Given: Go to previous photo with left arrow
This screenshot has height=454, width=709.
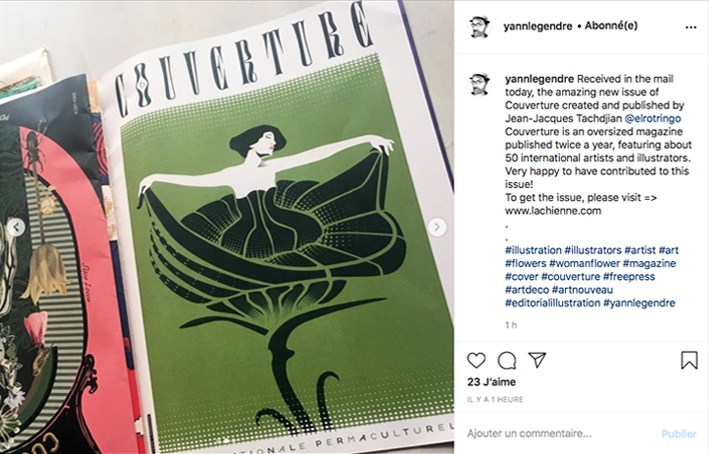Looking at the screenshot, I should pos(16,227).
